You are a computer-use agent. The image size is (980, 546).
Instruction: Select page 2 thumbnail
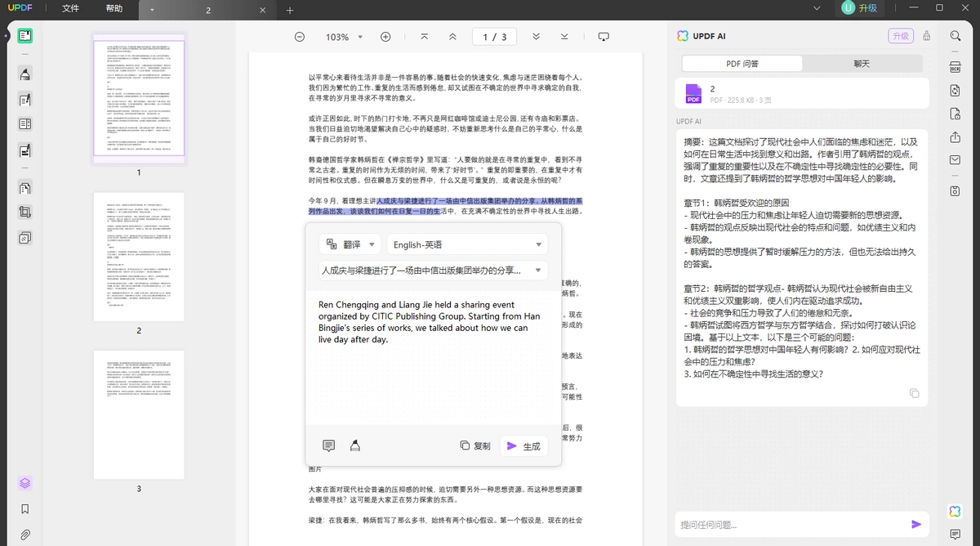point(139,257)
